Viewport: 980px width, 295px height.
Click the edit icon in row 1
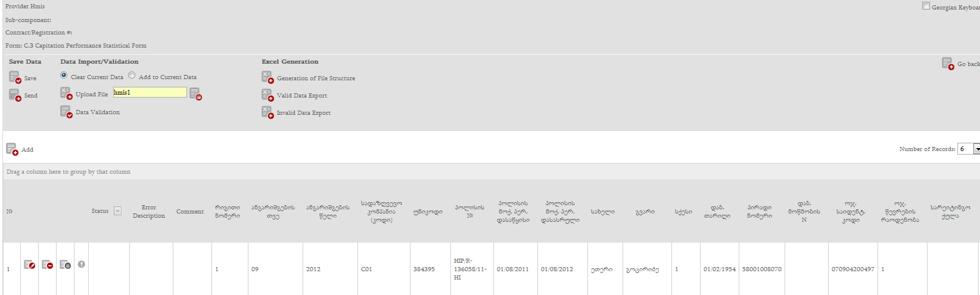point(29,265)
